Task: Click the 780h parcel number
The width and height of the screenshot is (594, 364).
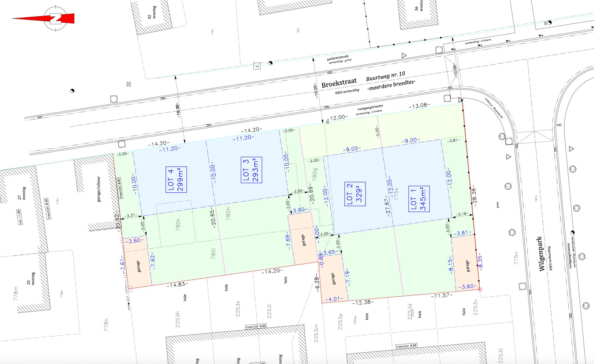Action: [x=228, y=213]
